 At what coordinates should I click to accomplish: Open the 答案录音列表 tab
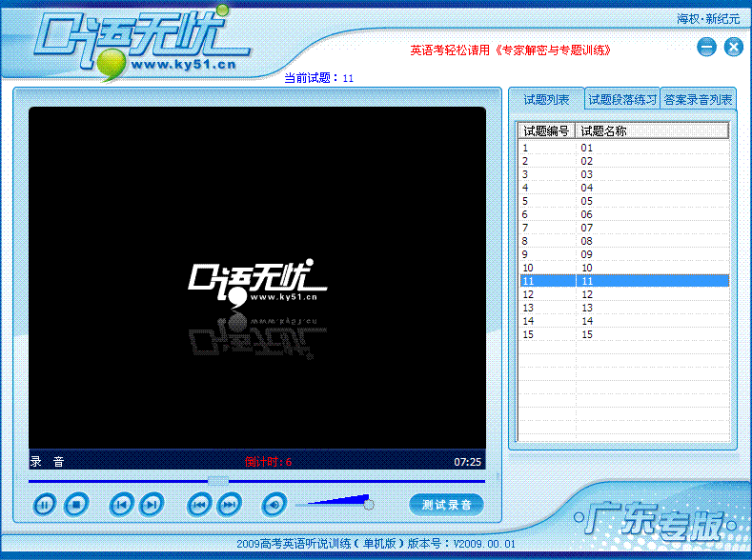(698, 100)
